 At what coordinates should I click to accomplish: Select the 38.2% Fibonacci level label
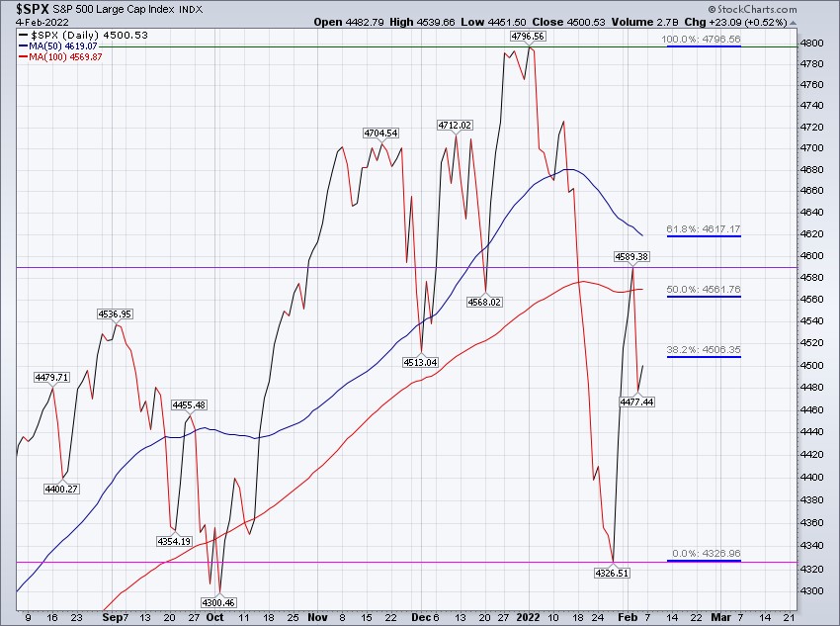click(705, 349)
